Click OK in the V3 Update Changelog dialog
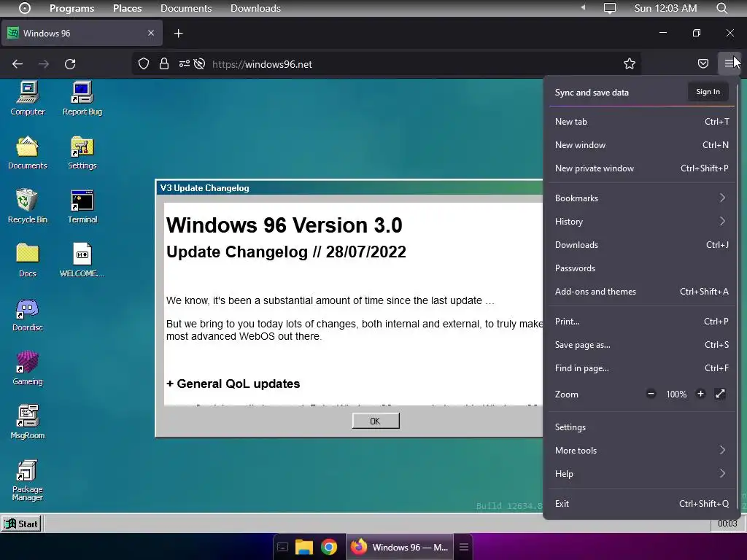The height and width of the screenshot is (560, 747). [376, 421]
